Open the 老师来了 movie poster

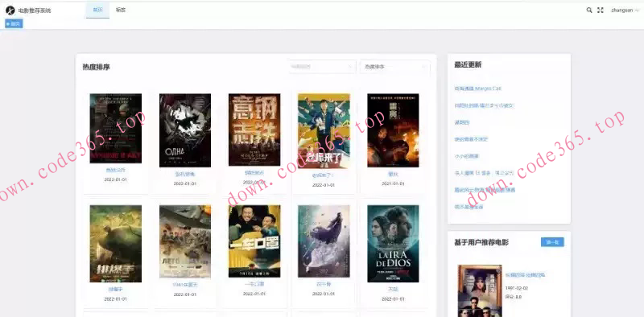coord(324,130)
